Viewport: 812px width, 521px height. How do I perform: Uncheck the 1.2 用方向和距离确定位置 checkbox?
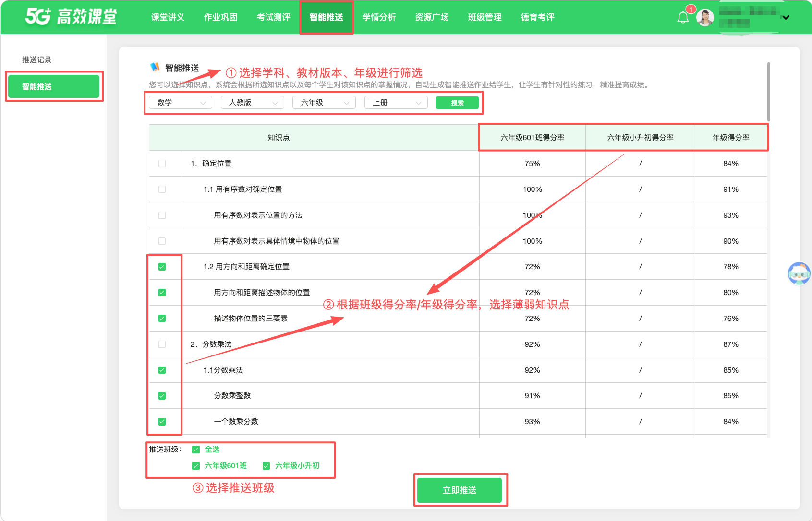point(162,267)
